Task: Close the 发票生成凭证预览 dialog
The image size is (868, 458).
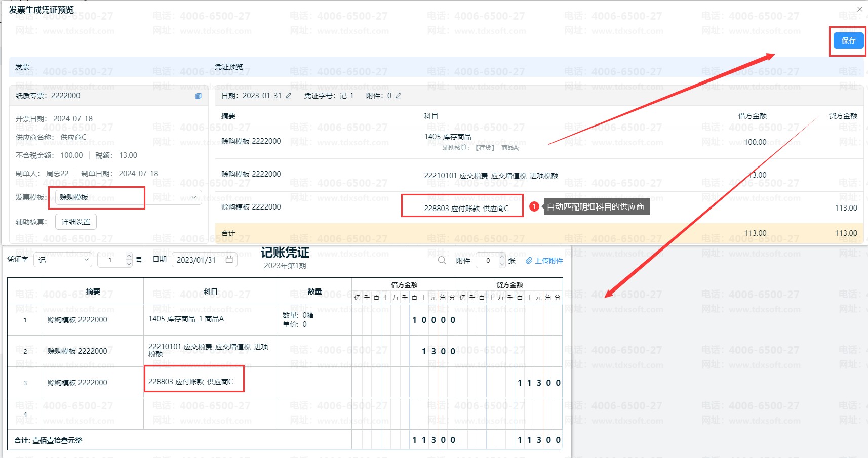Action: click(859, 9)
